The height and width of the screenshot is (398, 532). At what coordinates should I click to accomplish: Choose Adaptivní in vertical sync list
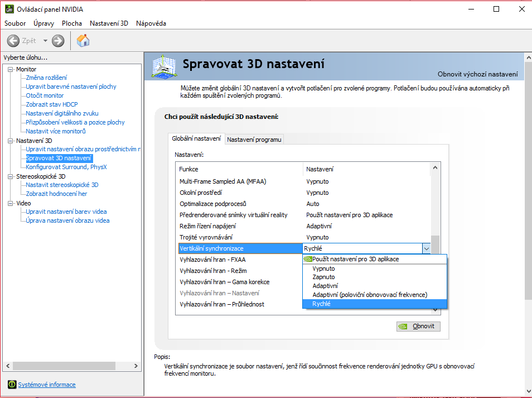[375, 286]
